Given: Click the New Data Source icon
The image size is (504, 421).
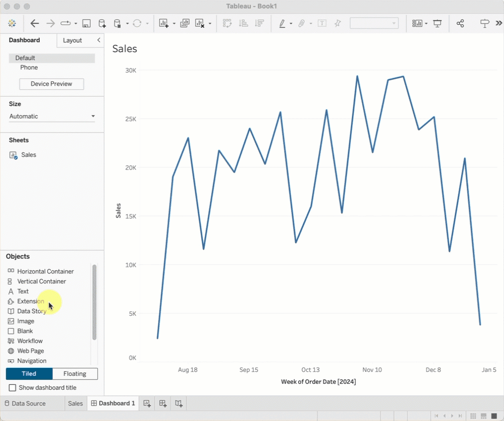Looking at the screenshot, I should tap(102, 23).
